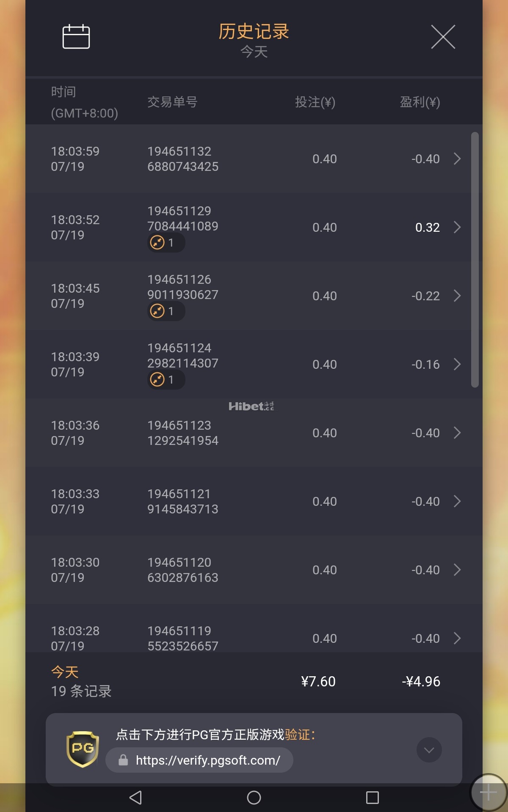The image size is (508, 812).
Task: Open the calendar date picker icon
Action: tap(76, 37)
